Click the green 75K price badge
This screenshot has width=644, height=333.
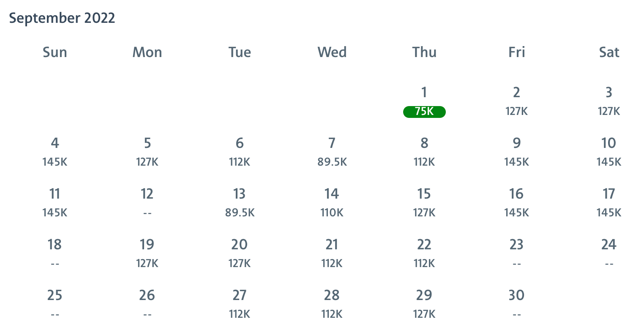[x=424, y=112]
